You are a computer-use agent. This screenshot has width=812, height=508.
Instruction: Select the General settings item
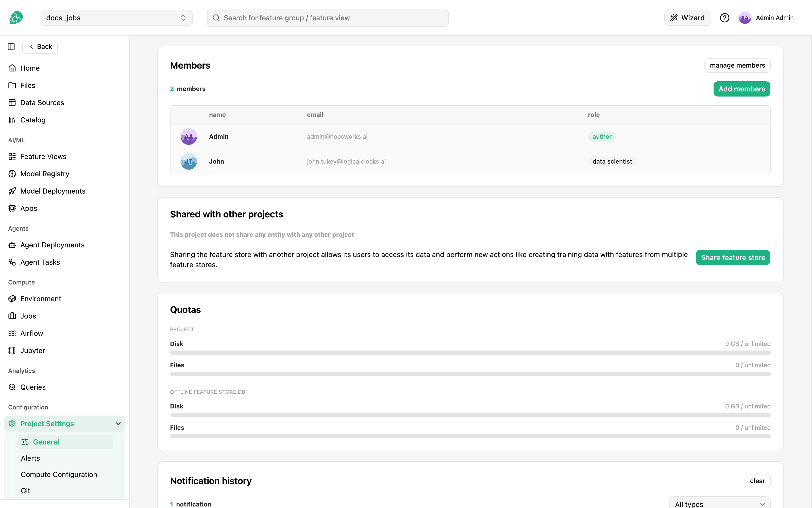tap(65, 442)
